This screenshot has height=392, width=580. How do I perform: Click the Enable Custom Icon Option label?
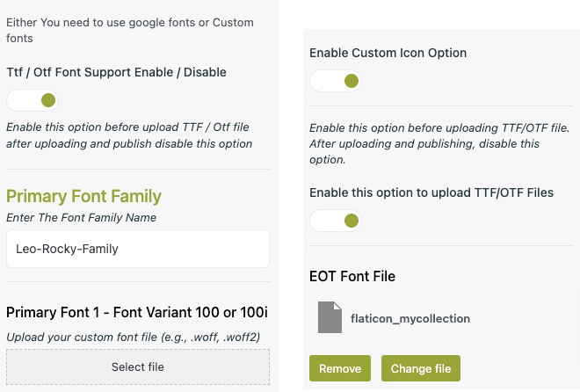pyautogui.click(x=388, y=53)
